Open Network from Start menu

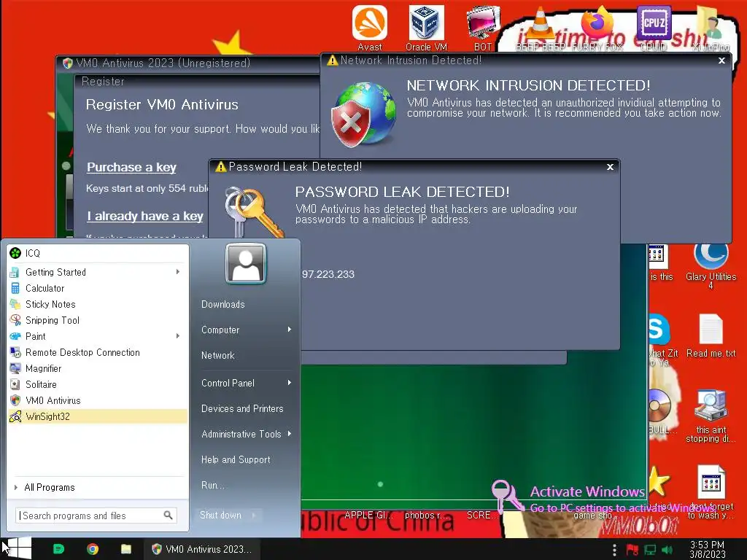click(x=217, y=355)
